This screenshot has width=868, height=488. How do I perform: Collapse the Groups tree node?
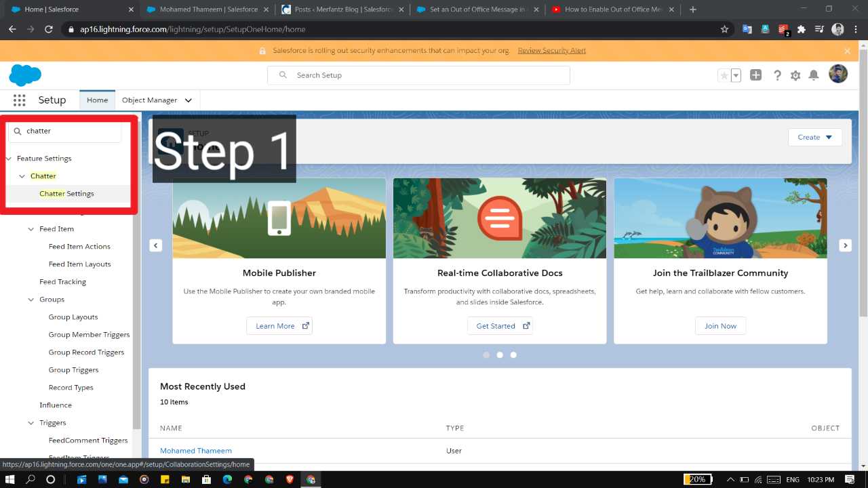pos(31,300)
